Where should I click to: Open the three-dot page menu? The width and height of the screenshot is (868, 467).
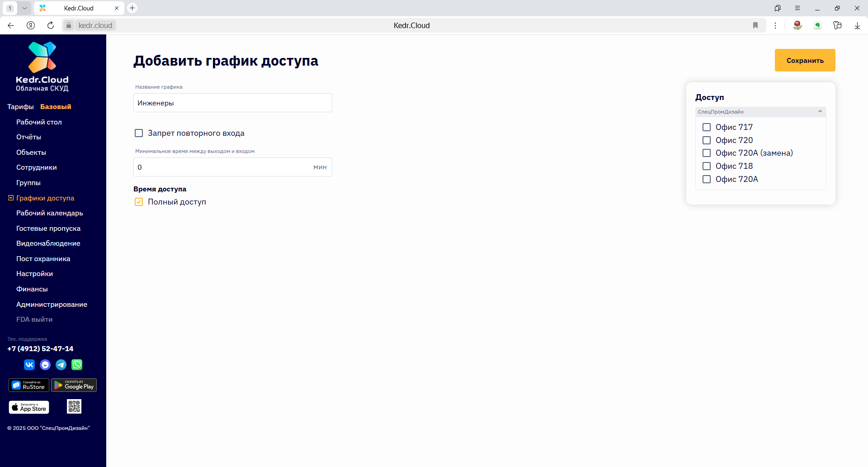tap(775, 25)
